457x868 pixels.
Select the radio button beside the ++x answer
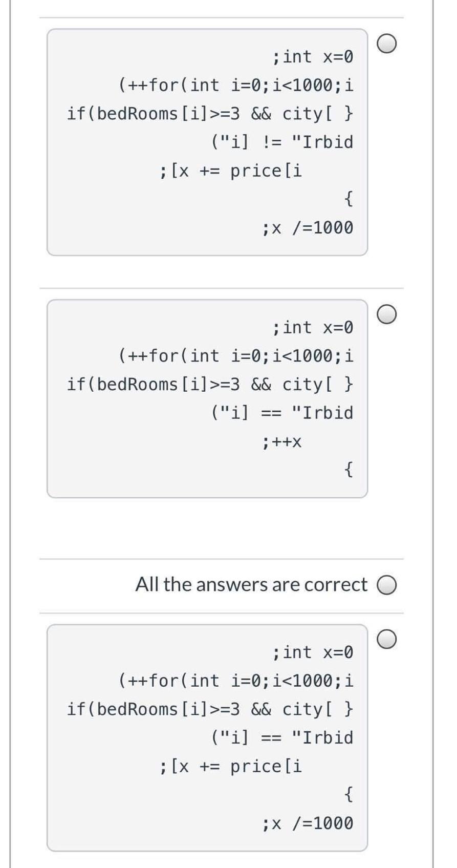coord(386,313)
